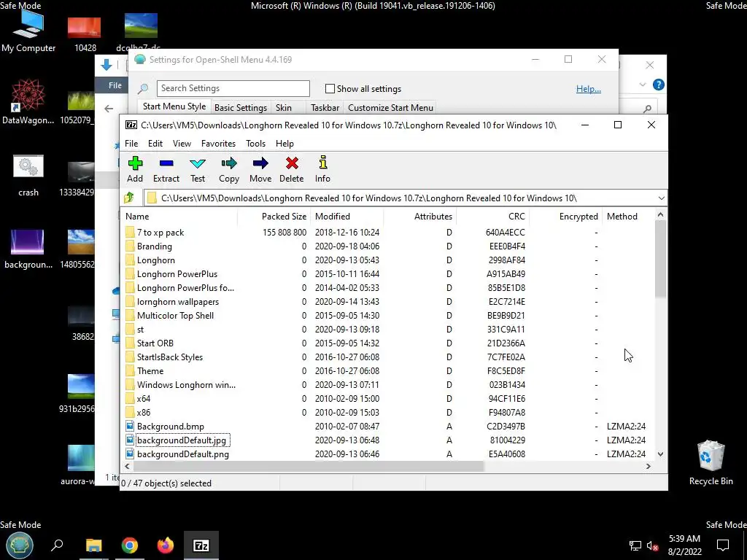This screenshot has width=747, height=560.
Task: Open the Favorites menu
Action: coord(218,144)
